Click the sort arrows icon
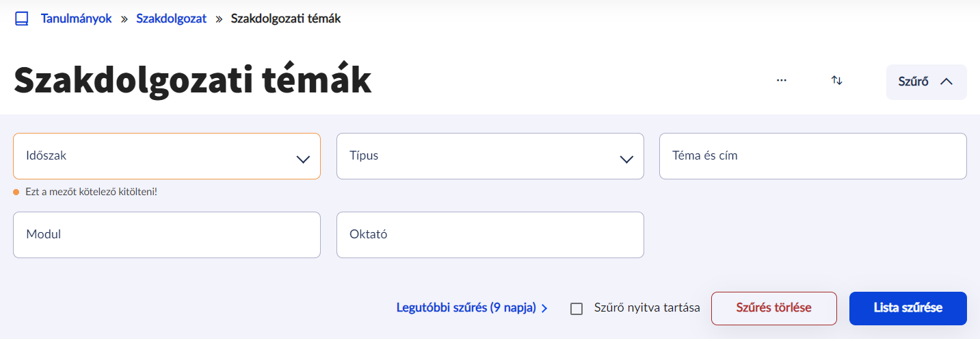980x339 pixels. [x=836, y=81]
